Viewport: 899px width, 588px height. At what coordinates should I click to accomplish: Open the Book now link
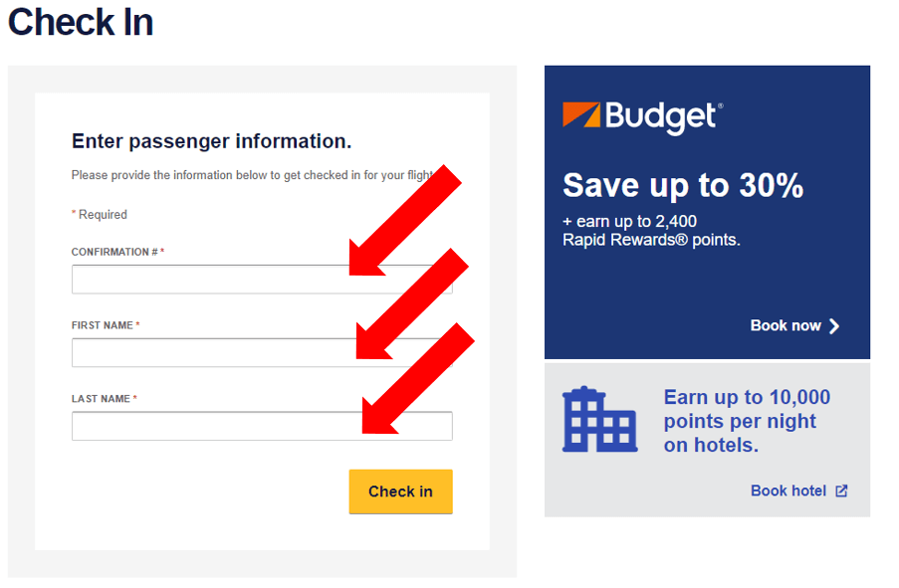[x=794, y=326]
